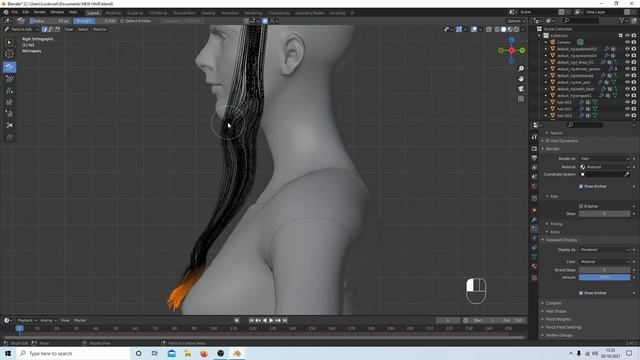Expand the Force Field Settings panel
Screen dimensions: 640x360
pyautogui.click(x=563, y=327)
